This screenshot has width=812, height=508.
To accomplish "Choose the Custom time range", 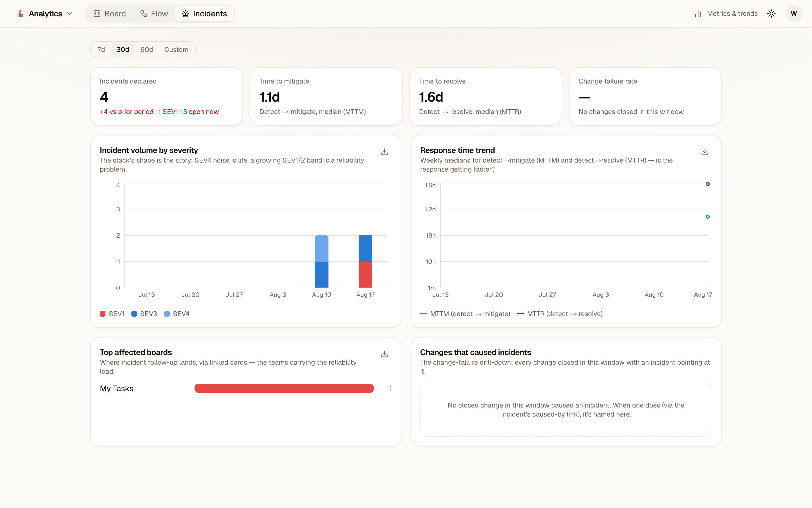I will [176, 50].
